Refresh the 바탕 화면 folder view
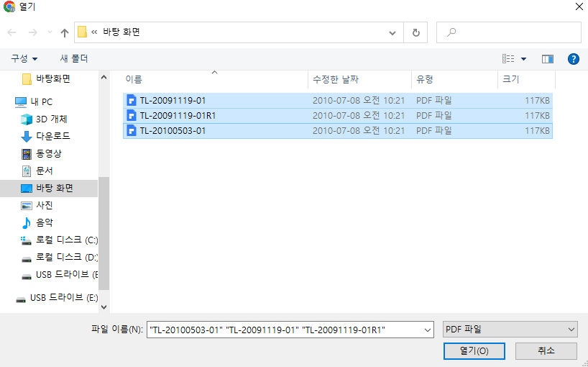Viewport: 588px width, 367px height. coord(415,32)
